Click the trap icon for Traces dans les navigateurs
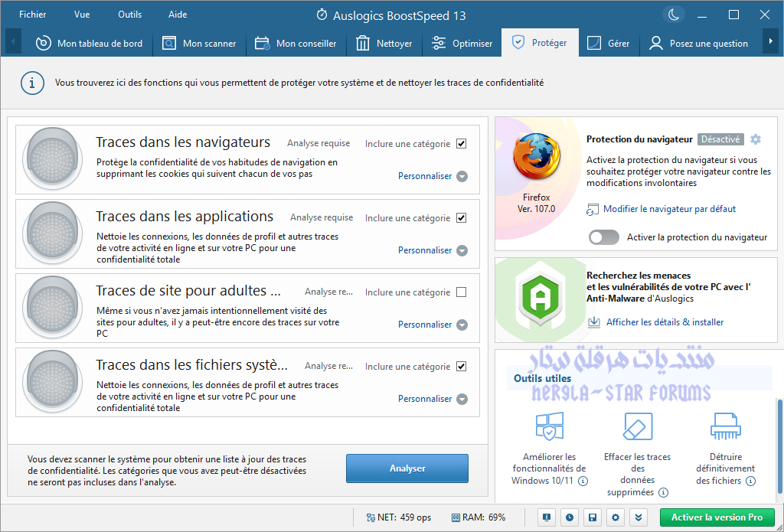The height and width of the screenshot is (532, 784). coord(53,159)
